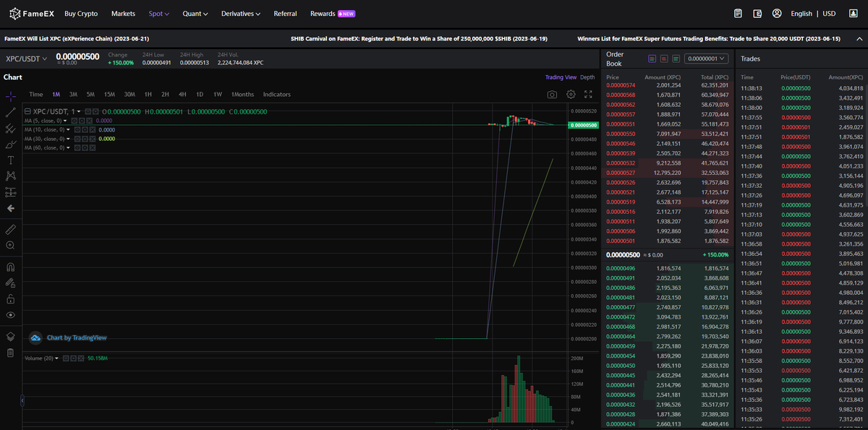Image resolution: width=868 pixels, height=430 pixels.
Task: Hide the MA (30, close, 0) indicator
Action: pyautogui.click(x=77, y=139)
